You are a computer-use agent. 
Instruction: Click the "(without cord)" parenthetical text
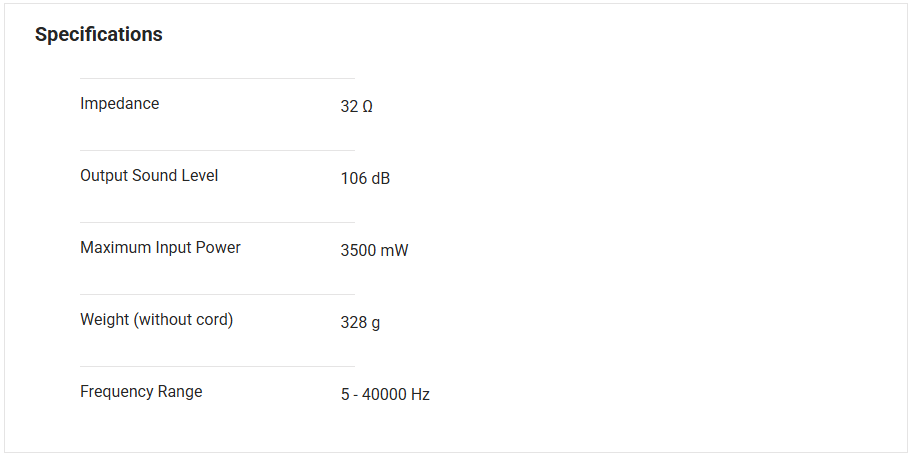tap(184, 319)
